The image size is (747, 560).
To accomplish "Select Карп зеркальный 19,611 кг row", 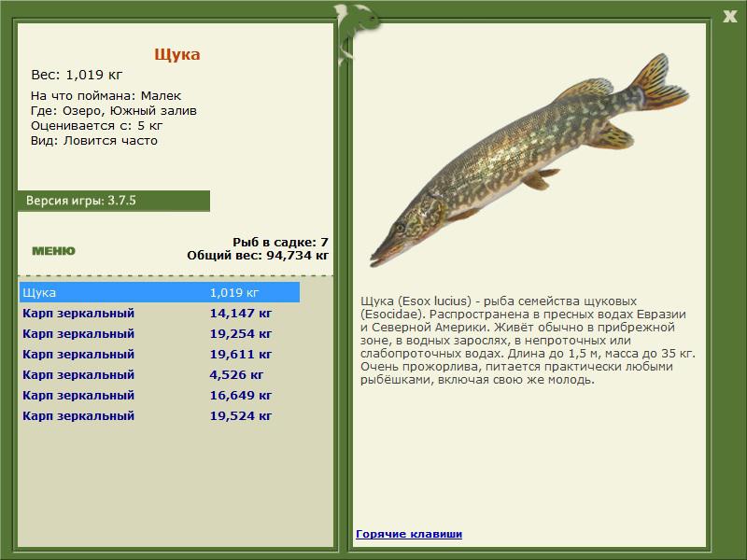I will tap(160, 355).
